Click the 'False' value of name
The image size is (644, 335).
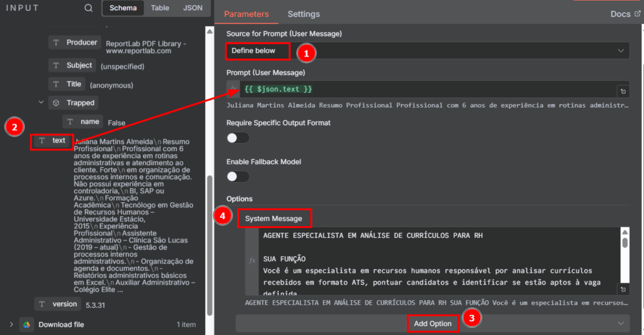[x=116, y=123]
